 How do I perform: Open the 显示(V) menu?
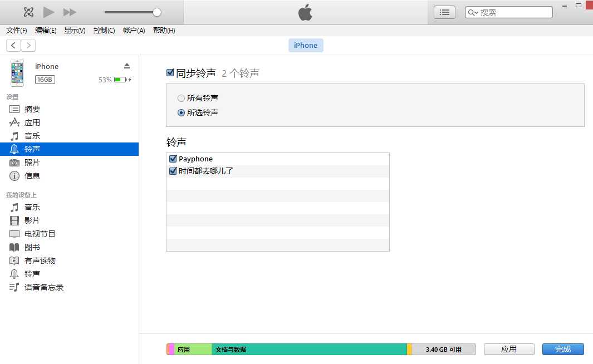tap(75, 30)
